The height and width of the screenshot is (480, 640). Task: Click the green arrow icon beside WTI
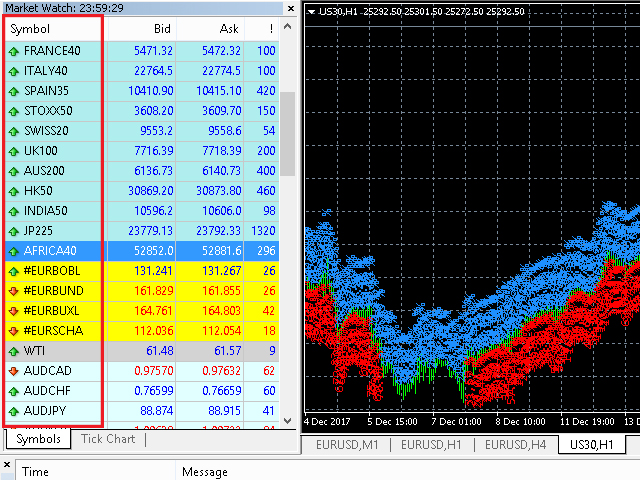(14, 351)
